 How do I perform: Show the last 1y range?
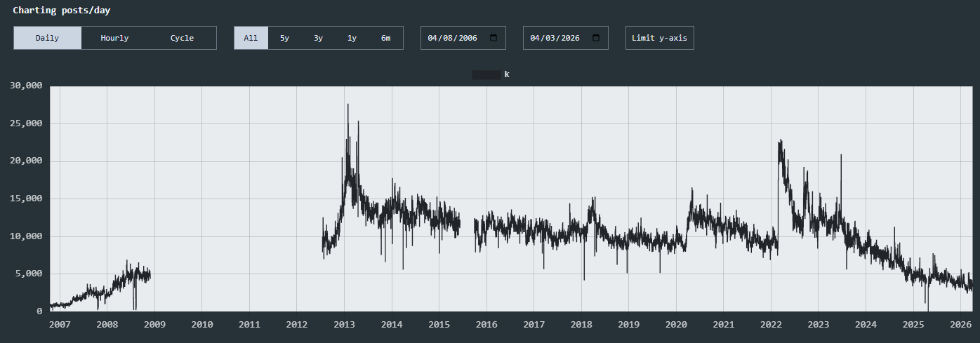click(x=352, y=38)
